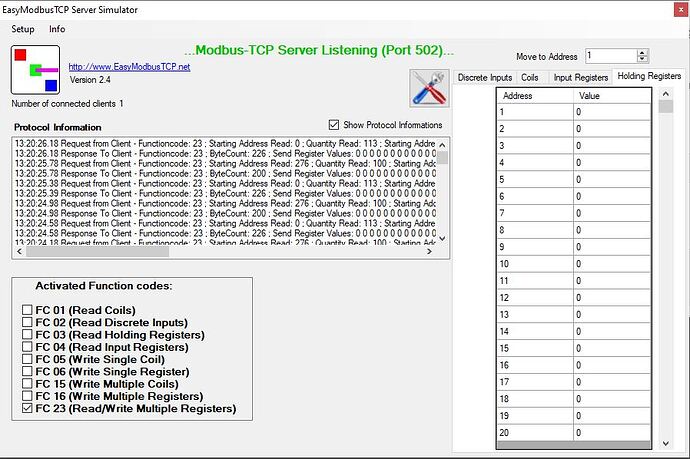
Task: Switch to the Discrete Inputs tab
Action: [484, 77]
